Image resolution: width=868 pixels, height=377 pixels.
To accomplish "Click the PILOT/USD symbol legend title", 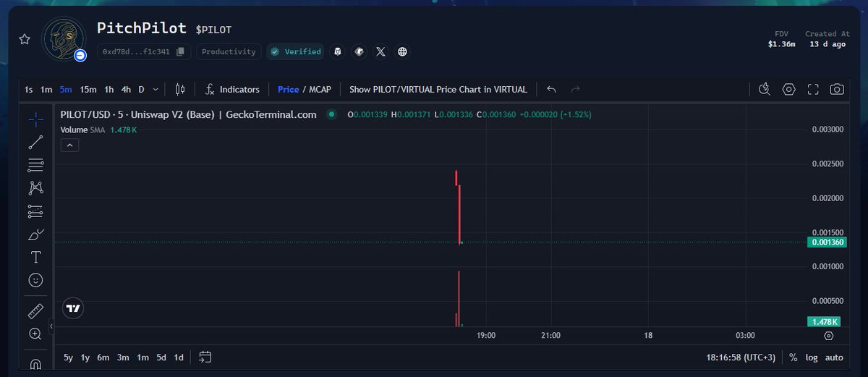I will coord(189,114).
